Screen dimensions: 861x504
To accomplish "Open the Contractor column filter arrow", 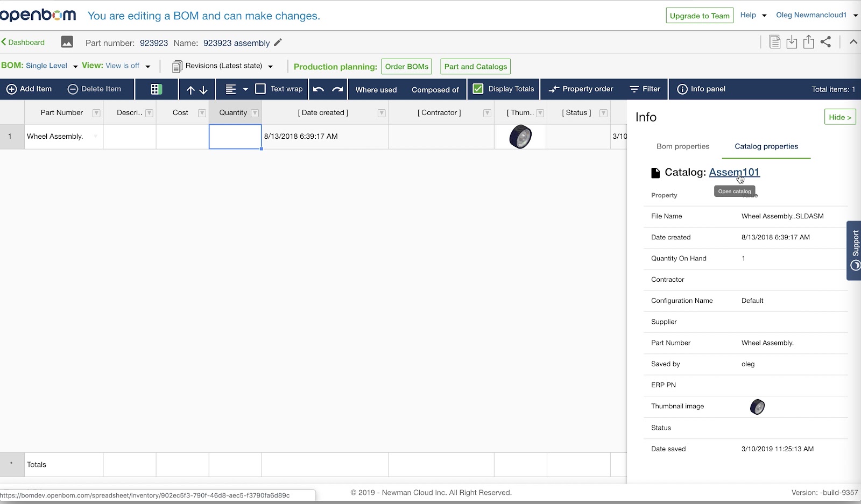I will point(487,113).
